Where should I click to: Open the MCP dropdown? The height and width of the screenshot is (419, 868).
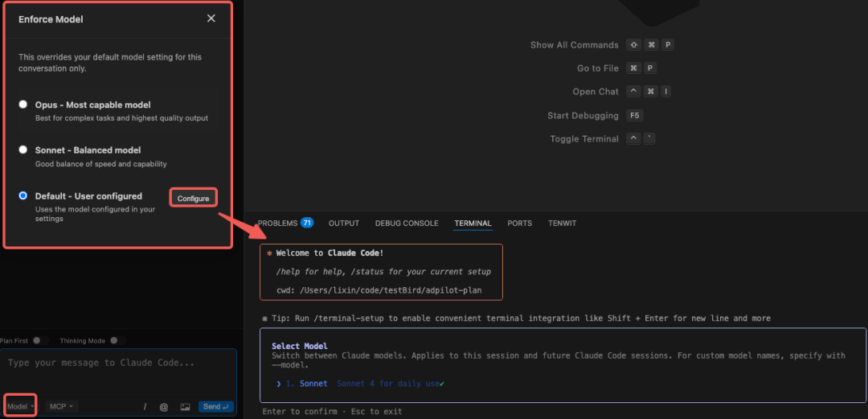tap(61, 406)
